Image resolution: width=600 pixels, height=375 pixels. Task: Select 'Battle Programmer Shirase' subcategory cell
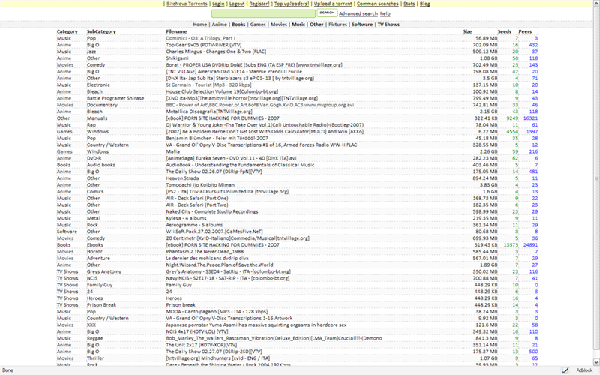point(116,98)
